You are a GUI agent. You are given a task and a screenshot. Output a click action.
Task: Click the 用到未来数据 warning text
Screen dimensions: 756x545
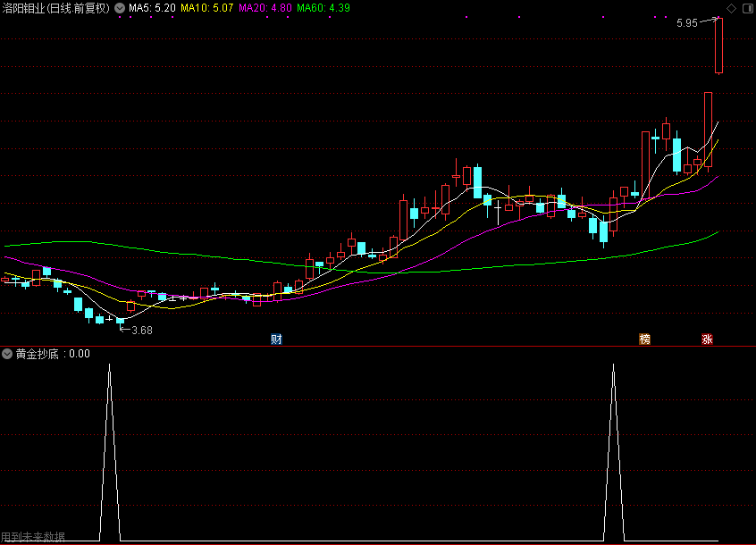coord(33,537)
